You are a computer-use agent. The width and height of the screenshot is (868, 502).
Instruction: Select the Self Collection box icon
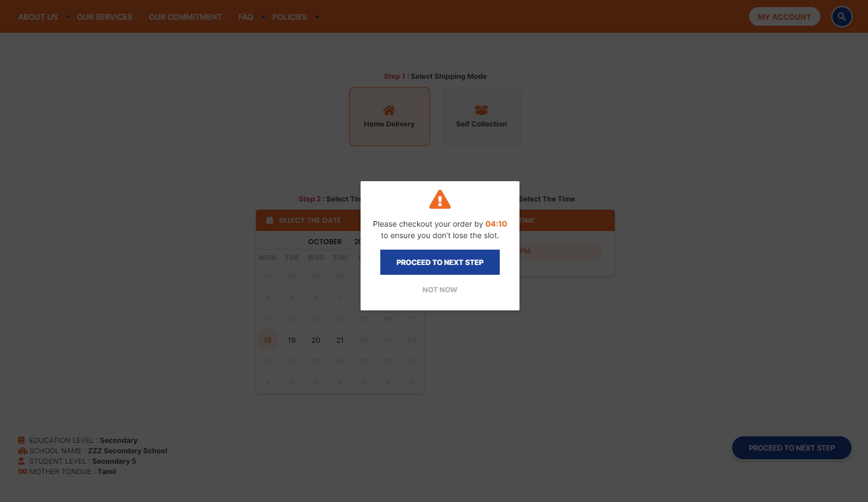point(481,110)
